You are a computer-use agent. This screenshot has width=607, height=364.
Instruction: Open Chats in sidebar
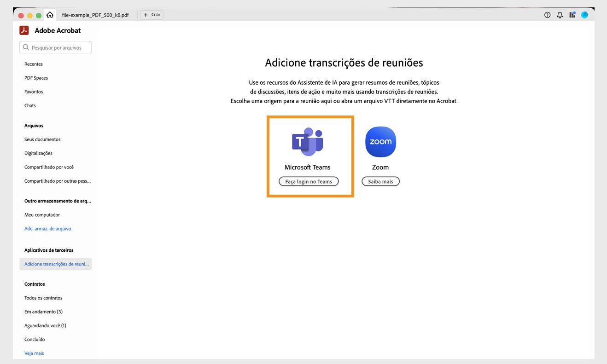(x=30, y=105)
